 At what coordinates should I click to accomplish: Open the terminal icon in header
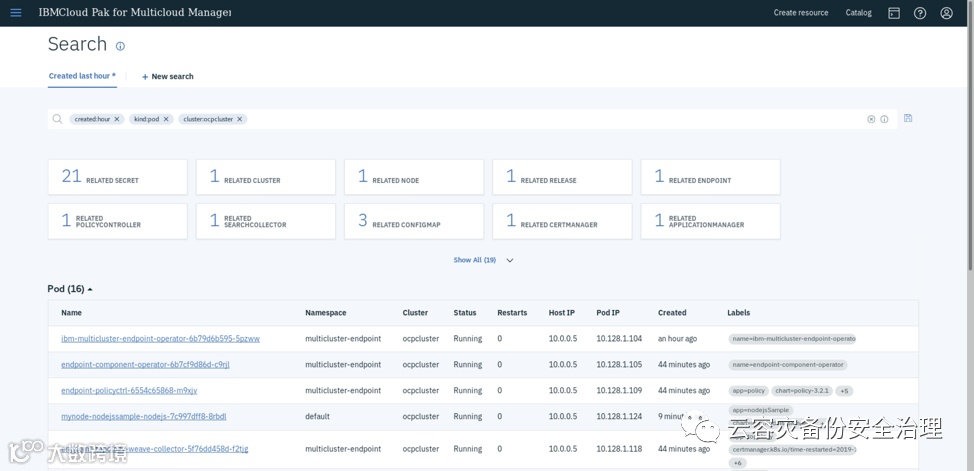pyautogui.click(x=894, y=13)
